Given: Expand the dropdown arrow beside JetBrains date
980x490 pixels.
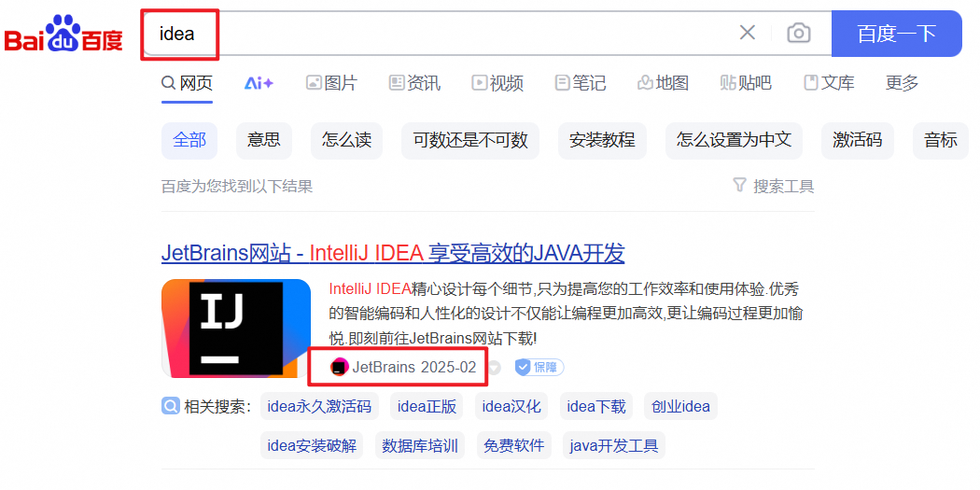Looking at the screenshot, I should click(x=494, y=368).
